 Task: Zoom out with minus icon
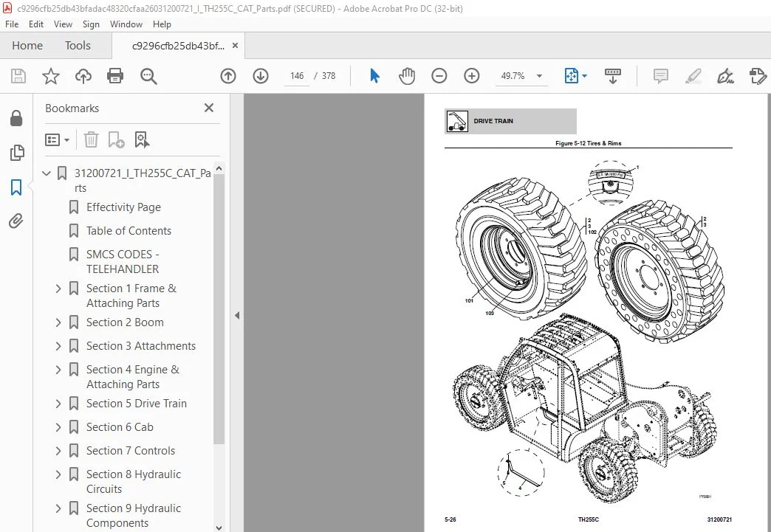pyautogui.click(x=439, y=76)
